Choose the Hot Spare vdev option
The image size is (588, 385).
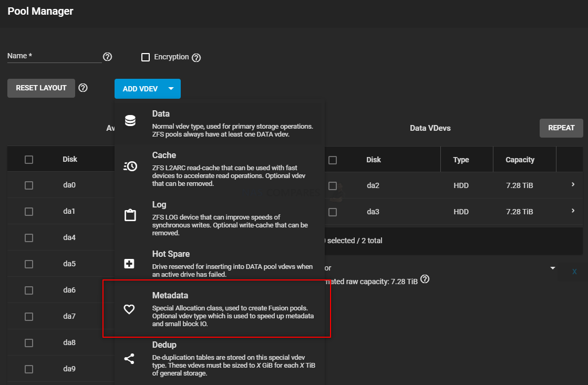[220, 263]
